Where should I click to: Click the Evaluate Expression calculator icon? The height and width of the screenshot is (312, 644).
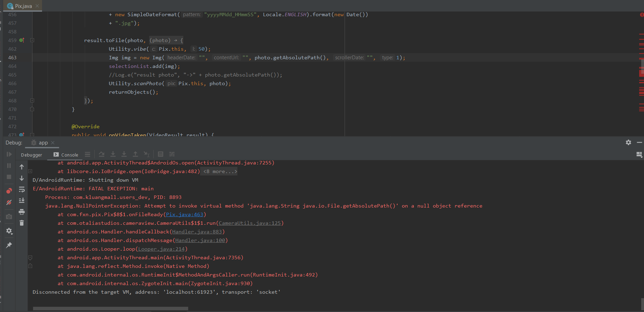point(161,154)
